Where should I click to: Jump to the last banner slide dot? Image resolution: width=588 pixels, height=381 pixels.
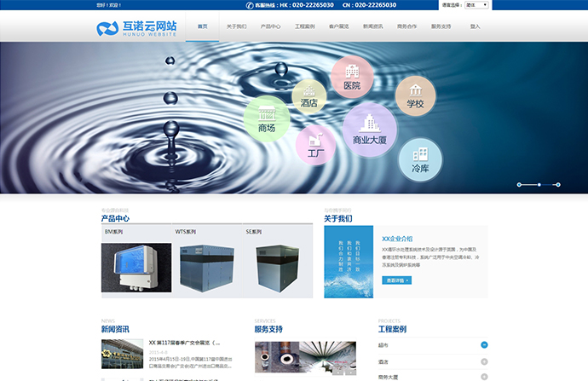(x=557, y=184)
